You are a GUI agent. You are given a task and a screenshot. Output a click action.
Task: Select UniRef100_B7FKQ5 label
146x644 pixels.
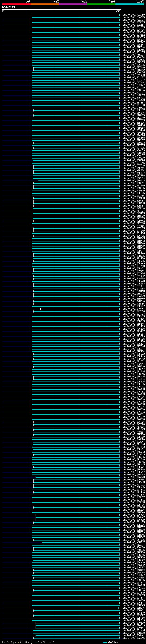(133, 63)
